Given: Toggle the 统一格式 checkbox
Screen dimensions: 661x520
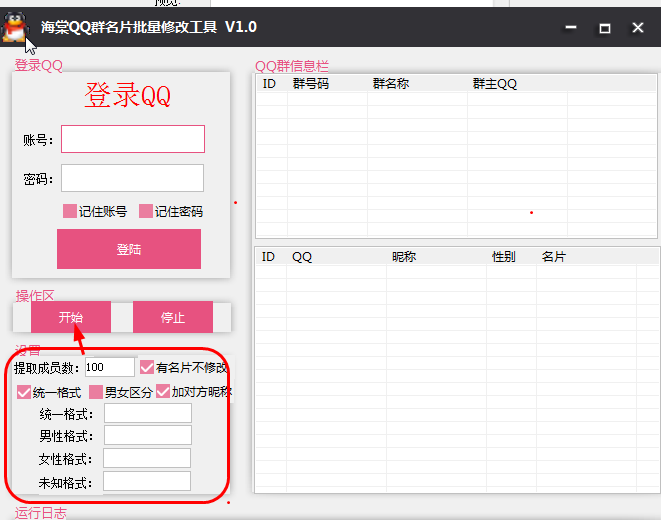Looking at the screenshot, I should pyautogui.click(x=24, y=392).
